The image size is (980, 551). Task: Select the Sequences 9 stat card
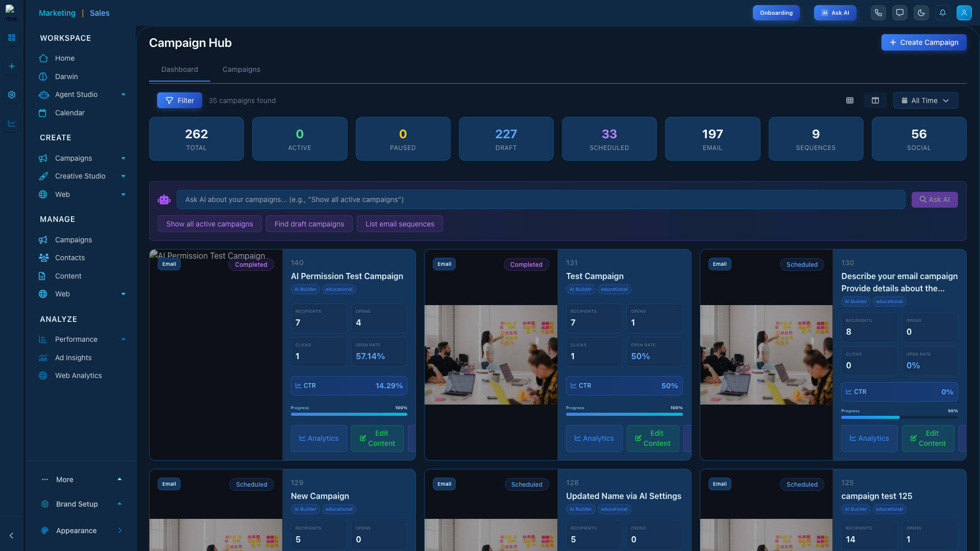point(816,139)
